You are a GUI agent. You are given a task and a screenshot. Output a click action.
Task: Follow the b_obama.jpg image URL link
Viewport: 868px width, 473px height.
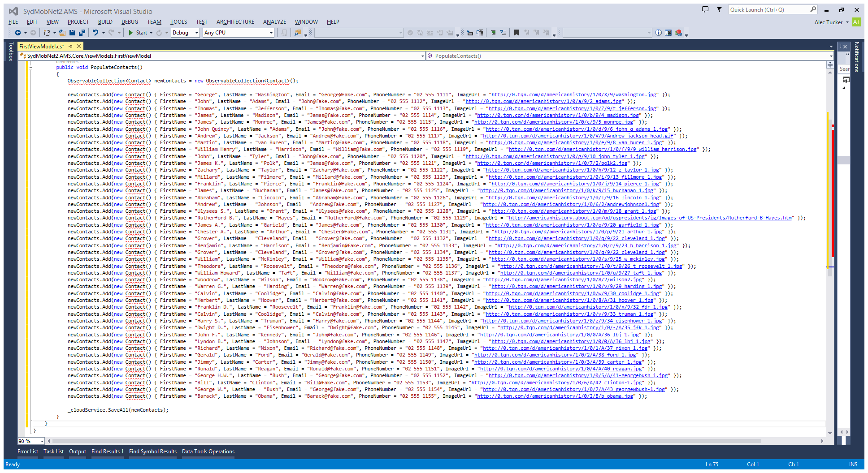[556, 396]
